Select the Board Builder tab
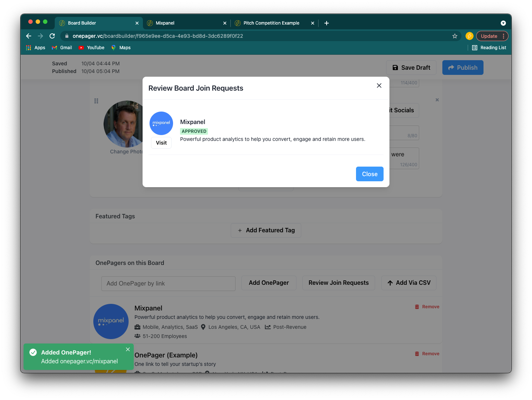 point(99,23)
